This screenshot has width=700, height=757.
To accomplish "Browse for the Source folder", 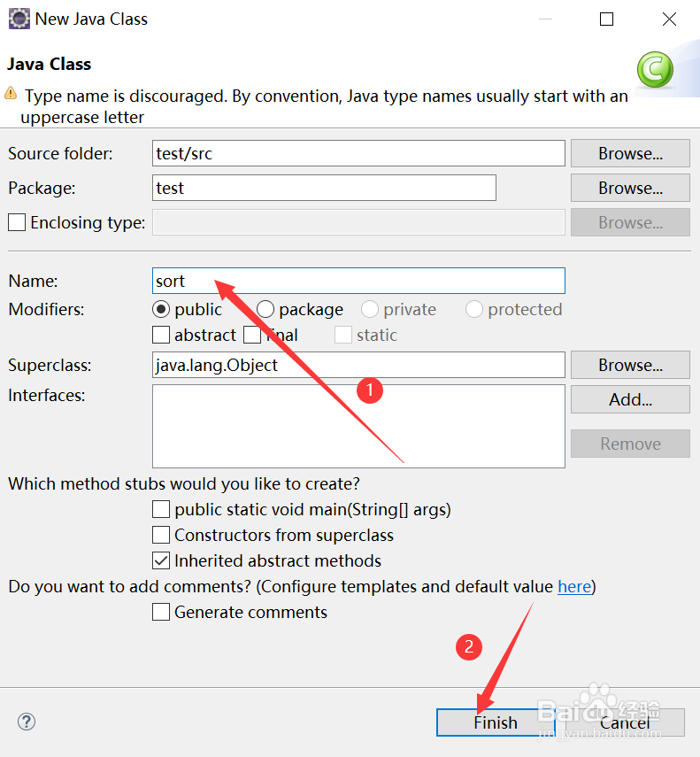I will tap(630, 153).
